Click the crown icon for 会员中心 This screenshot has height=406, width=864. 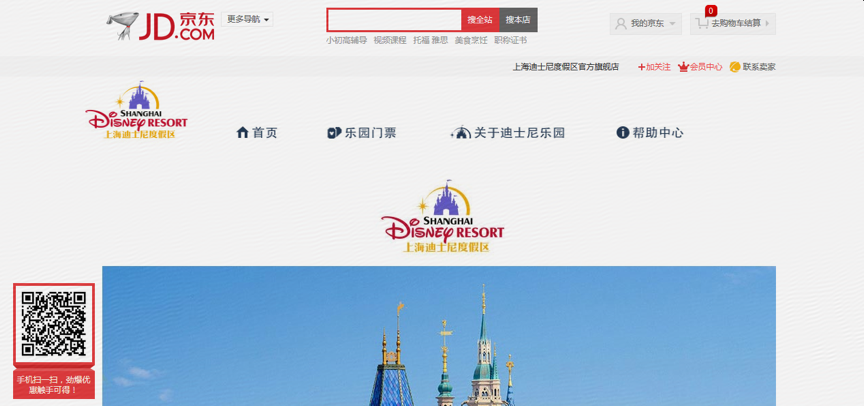[683, 67]
